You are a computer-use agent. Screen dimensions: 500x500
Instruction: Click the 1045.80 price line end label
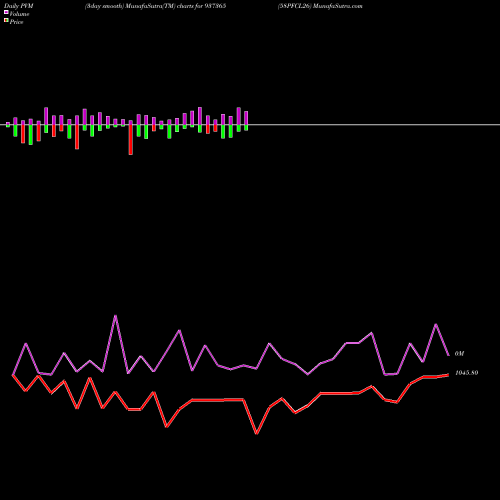pyautogui.click(x=466, y=373)
